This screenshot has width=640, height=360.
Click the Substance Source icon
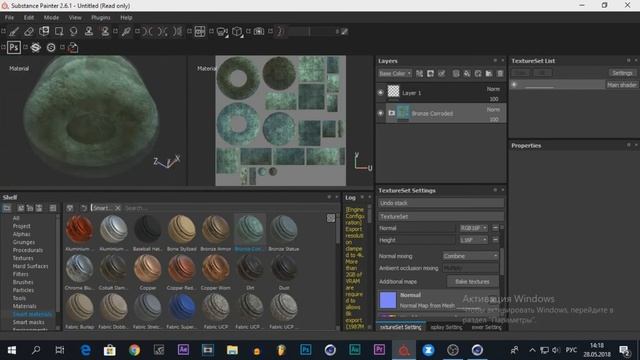click(x=36, y=47)
